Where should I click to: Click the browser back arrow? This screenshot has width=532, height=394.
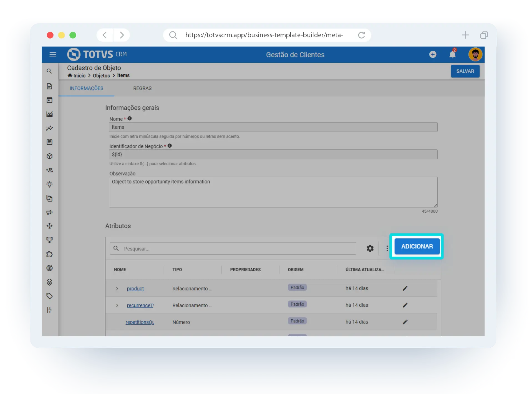pos(105,35)
